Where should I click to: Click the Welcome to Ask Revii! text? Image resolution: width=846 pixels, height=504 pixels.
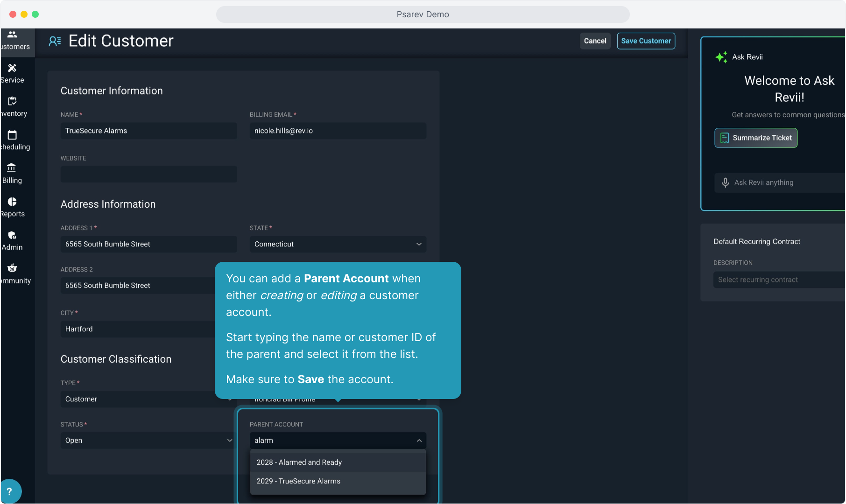click(790, 89)
